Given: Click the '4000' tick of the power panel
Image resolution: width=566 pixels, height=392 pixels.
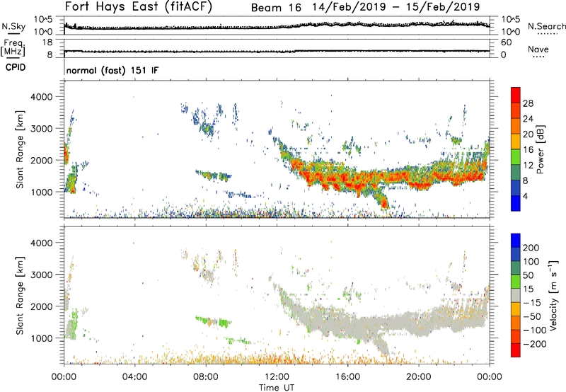Looking at the screenshot, I should tap(42, 97).
